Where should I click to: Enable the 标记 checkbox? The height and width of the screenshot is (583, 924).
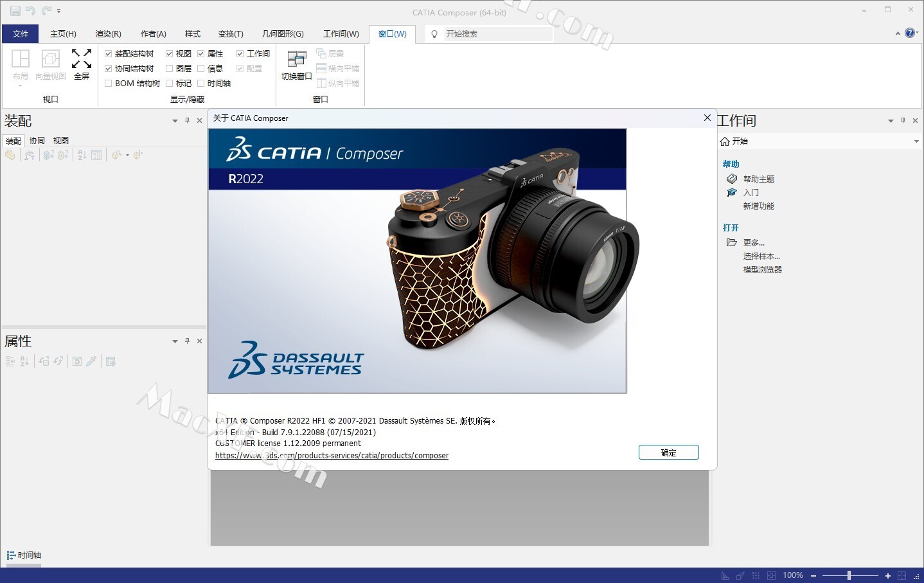169,83
